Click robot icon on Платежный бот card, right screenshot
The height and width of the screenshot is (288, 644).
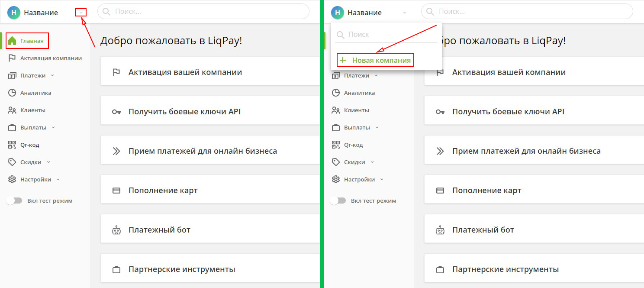pyautogui.click(x=440, y=230)
